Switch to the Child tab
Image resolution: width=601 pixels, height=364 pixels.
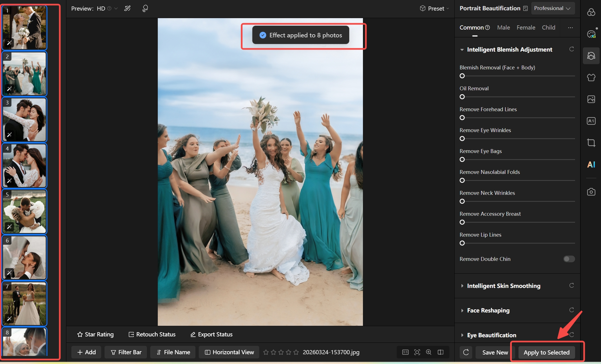pos(548,28)
